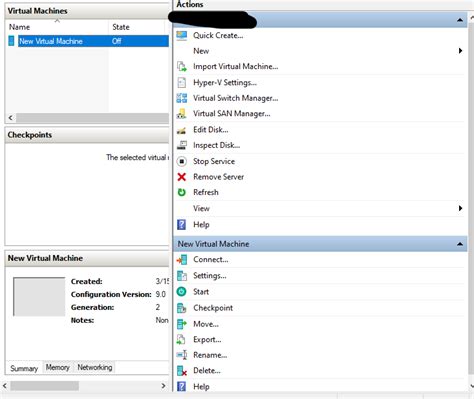Switch to the Memory tab
The height and width of the screenshot is (399, 474).
point(58,367)
